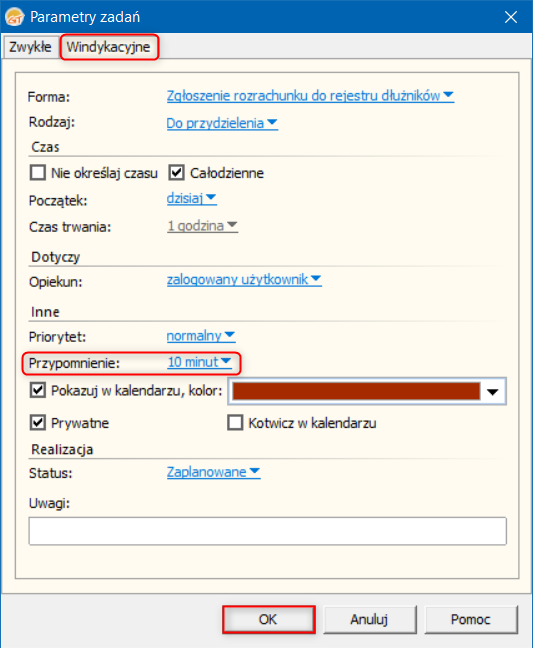Toggle 'Pokazuj w kalendarzu' checkbox
This screenshot has width=533, height=648.
click(x=38, y=390)
